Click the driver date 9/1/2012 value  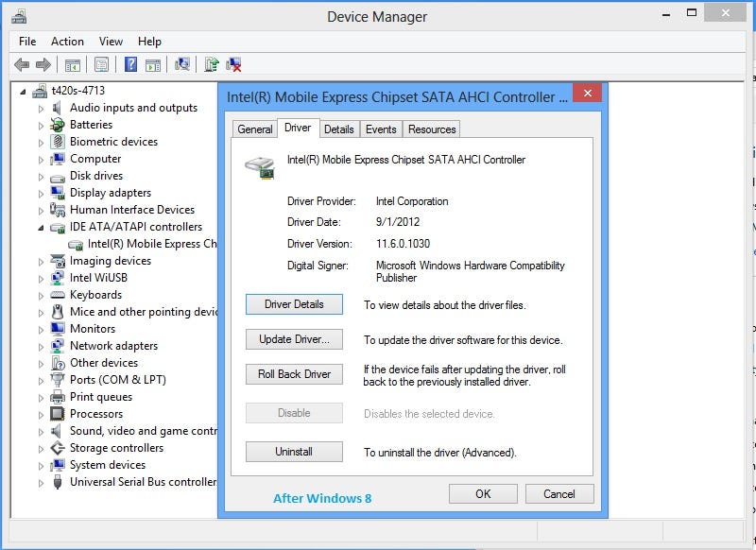pyautogui.click(x=398, y=222)
